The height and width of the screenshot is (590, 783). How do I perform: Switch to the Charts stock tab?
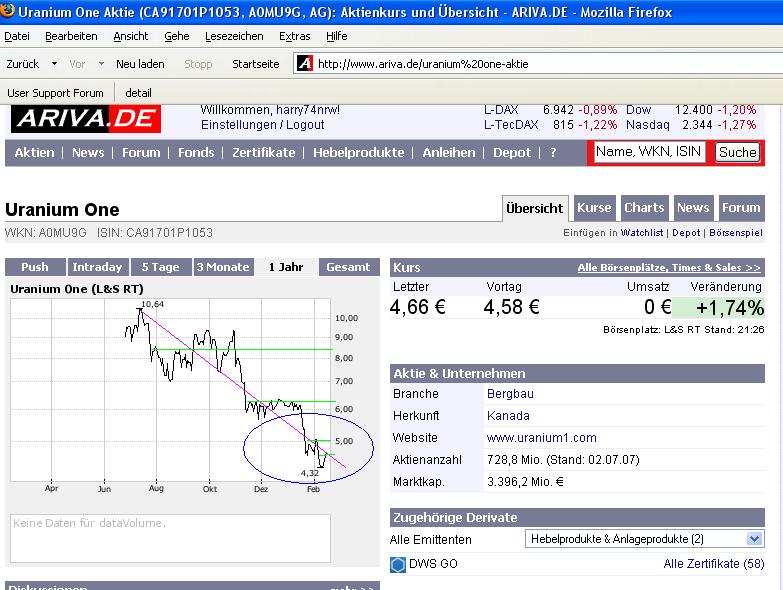pyautogui.click(x=644, y=208)
